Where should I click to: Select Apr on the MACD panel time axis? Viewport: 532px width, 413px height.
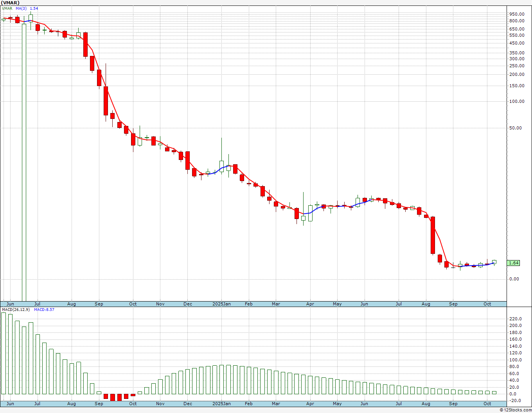pyautogui.click(x=310, y=404)
